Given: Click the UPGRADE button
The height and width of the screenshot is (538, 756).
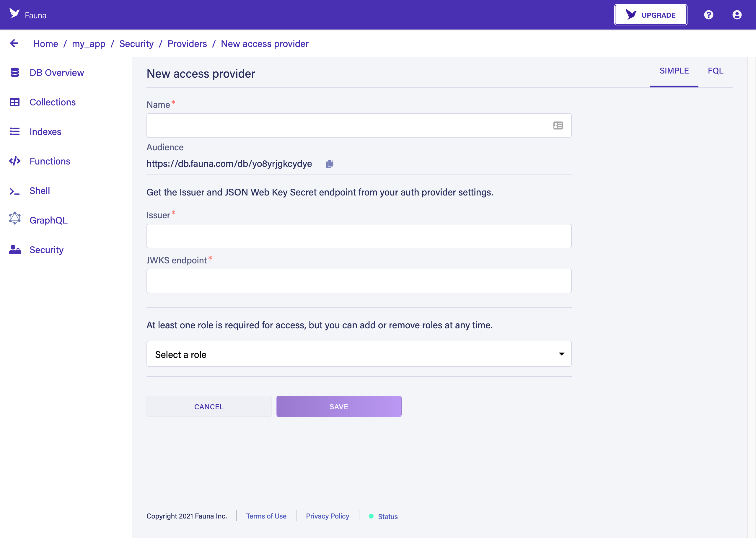Looking at the screenshot, I should tap(651, 15).
